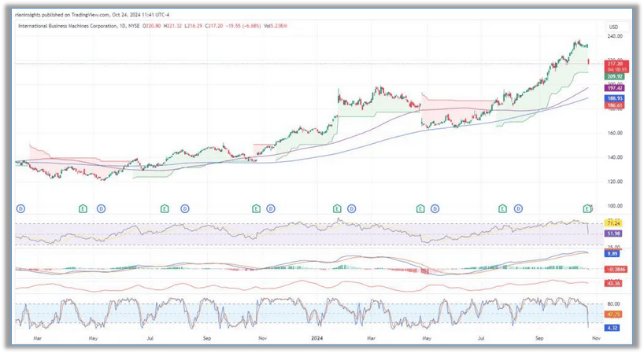
Task: Select the red 217.20 current price label
Action: pos(615,64)
